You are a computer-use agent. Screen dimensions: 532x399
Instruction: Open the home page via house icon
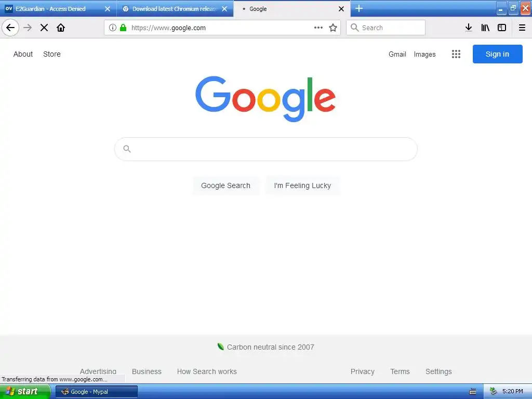[61, 28]
